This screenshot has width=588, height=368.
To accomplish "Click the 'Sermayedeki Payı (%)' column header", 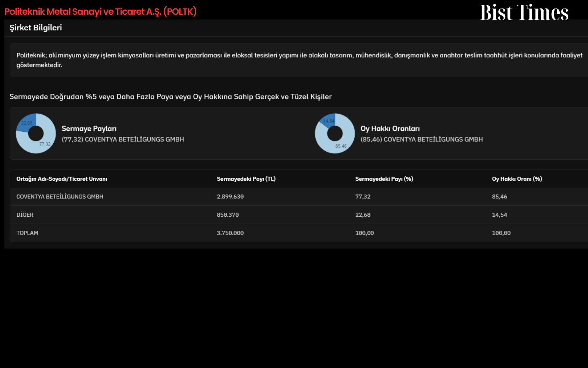I will click(x=384, y=179).
